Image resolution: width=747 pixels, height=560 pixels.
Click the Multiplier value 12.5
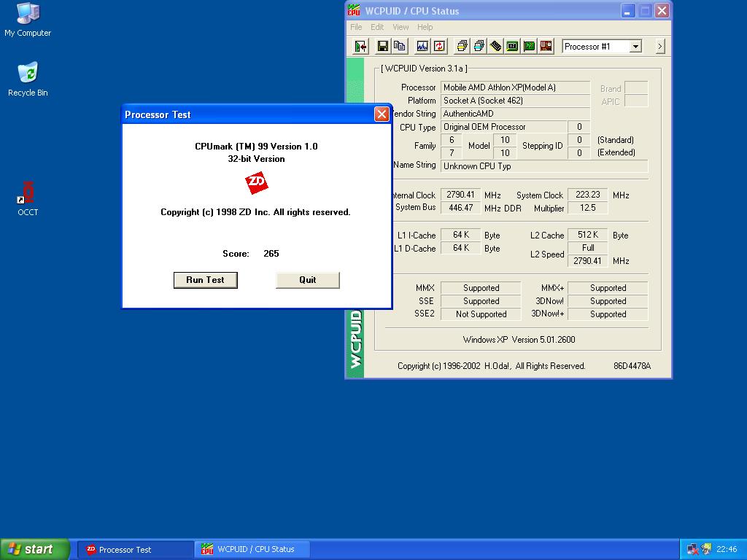587,208
